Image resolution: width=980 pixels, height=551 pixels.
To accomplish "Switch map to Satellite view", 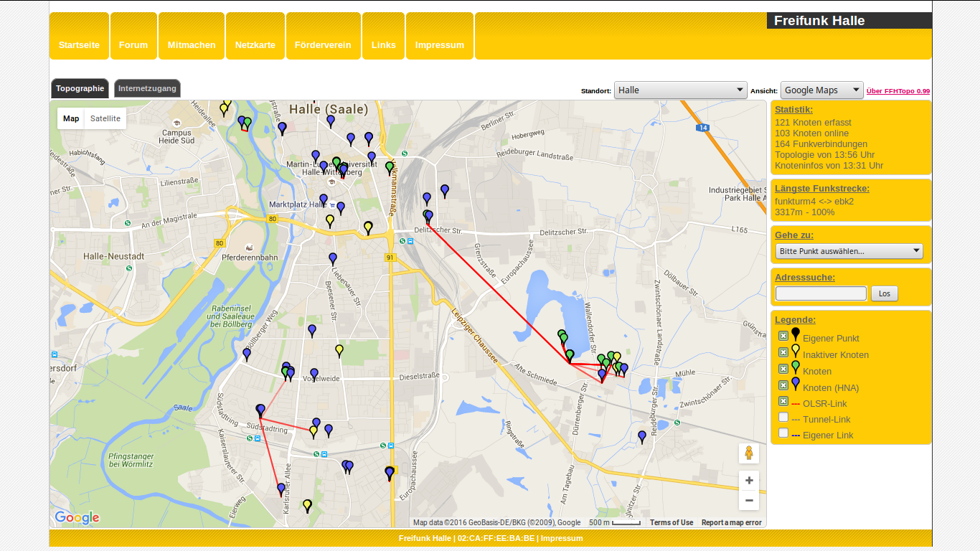I will (x=105, y=118).
